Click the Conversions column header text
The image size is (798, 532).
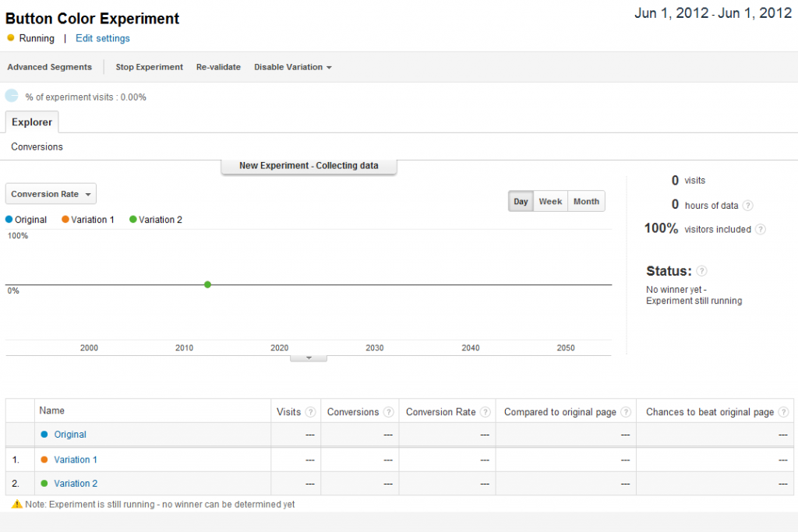(x=353, y=412)
